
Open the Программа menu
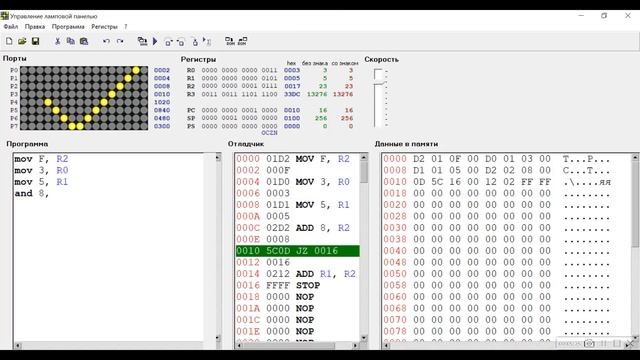point(68,27)
